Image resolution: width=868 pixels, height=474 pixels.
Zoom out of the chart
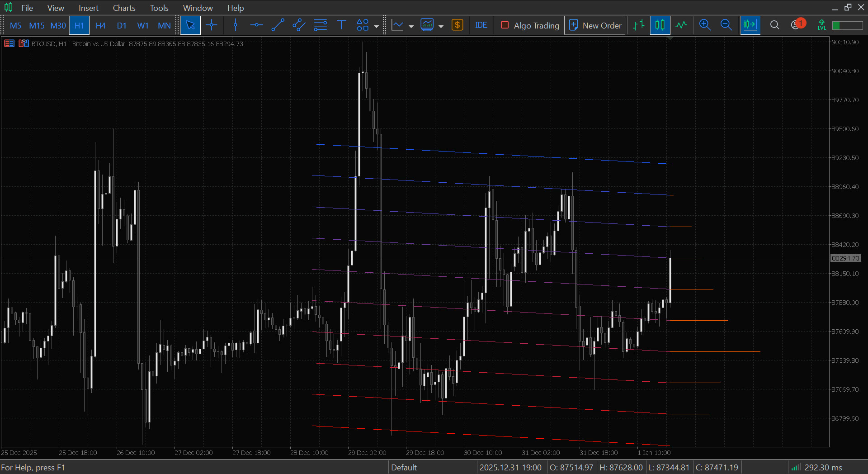coord(726,25)
